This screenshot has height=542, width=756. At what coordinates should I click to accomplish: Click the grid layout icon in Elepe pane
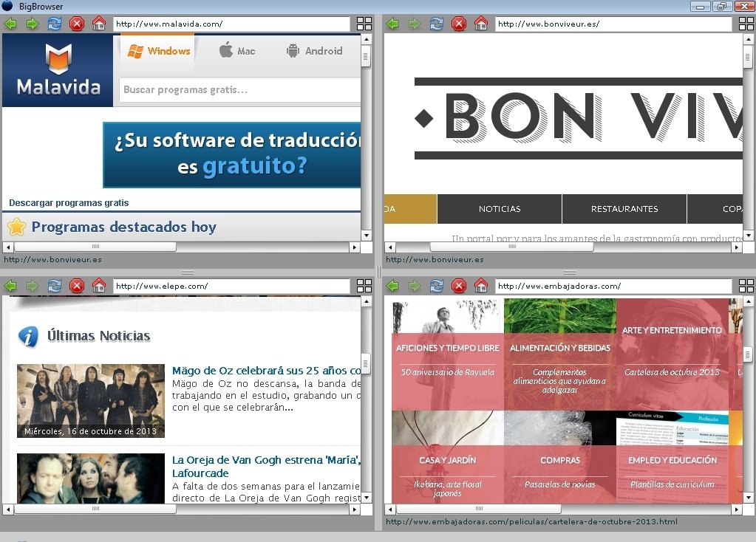364,286
